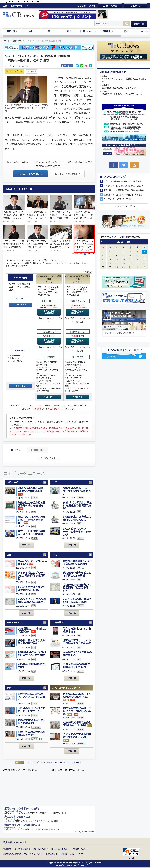
Task: Open 話題・お知らせ in main navigation
Action: pos(88,31)
